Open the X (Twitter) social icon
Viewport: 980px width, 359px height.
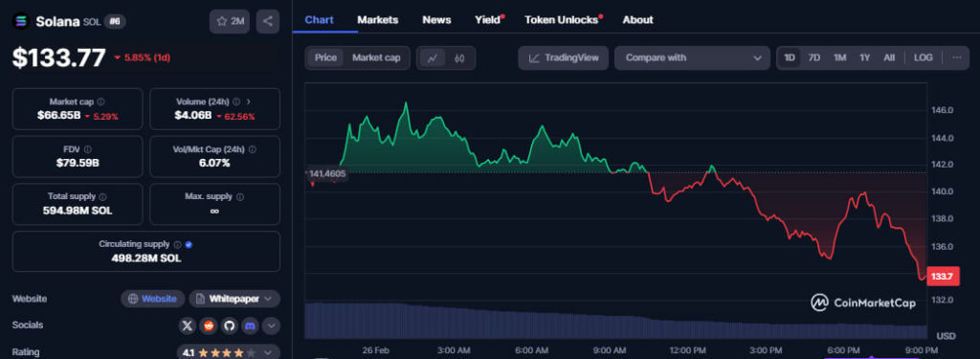point(188,325)
